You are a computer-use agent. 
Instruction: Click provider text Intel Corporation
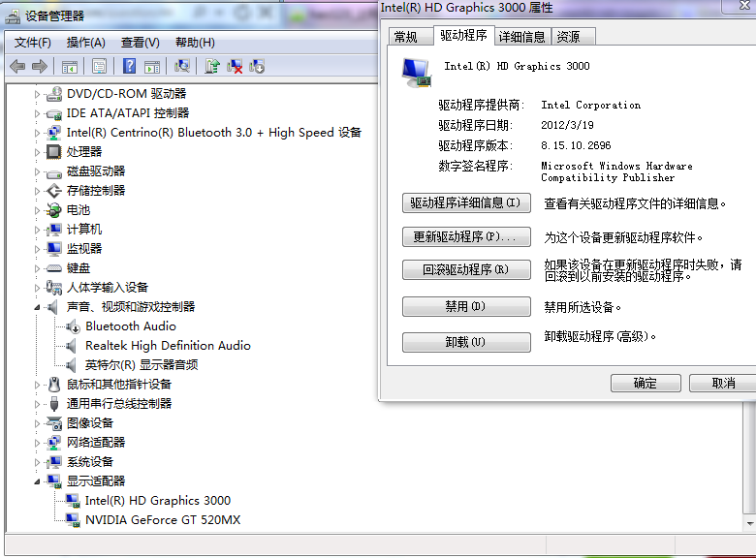pyautogui.click(x=590, y=105)
